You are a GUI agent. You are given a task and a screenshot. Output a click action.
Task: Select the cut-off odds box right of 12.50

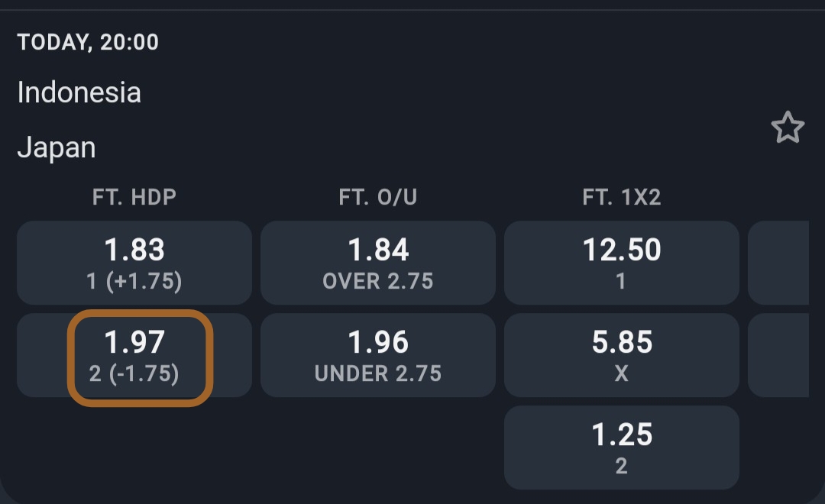point(778,263)
